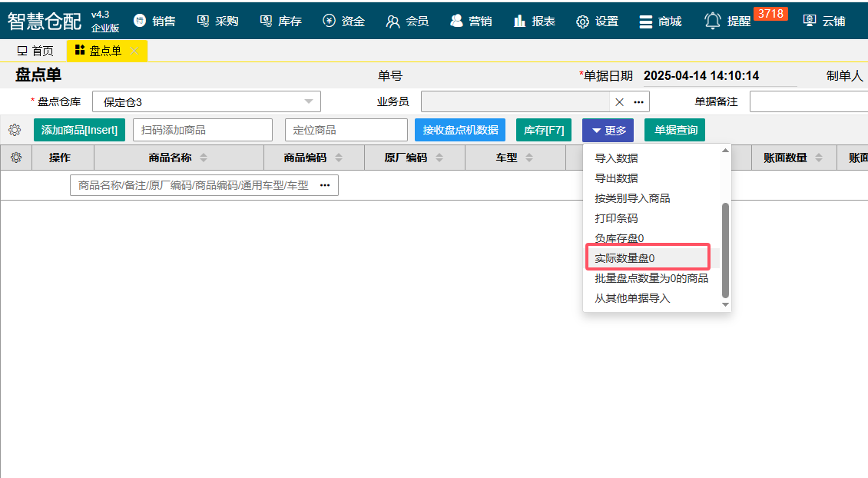The image size is (868, 478).
Task: Open the 单据查询 button
Action: pos(675,131)
